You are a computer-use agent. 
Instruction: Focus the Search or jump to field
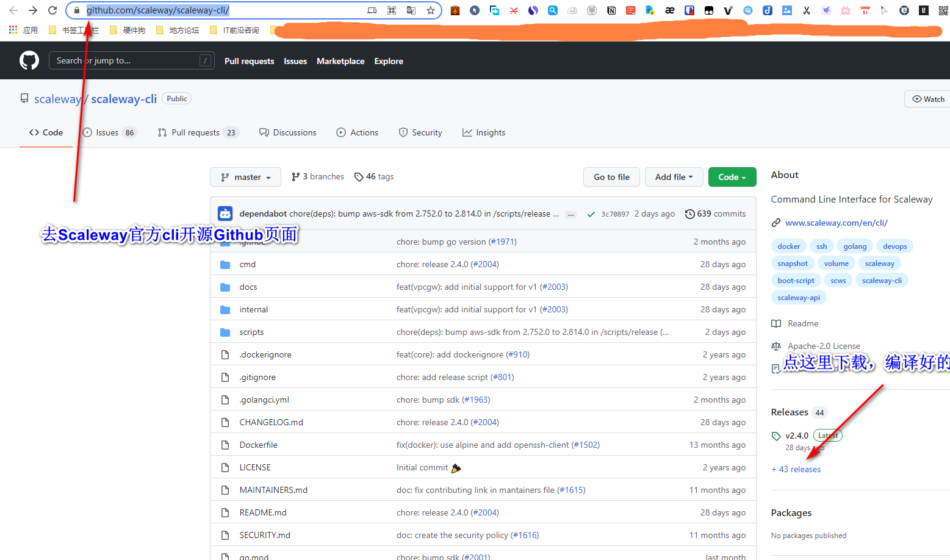pos(131,60)
